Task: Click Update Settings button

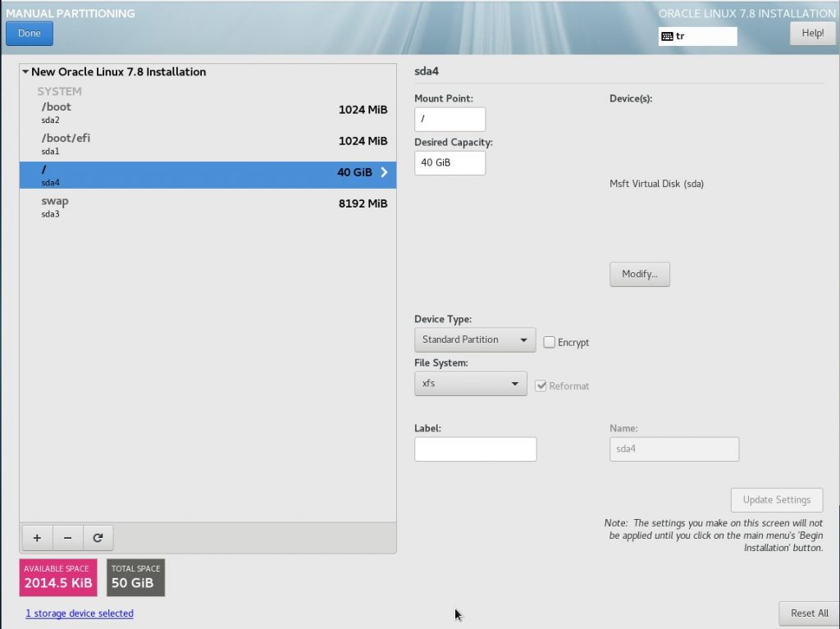Action: click(777, 499)
